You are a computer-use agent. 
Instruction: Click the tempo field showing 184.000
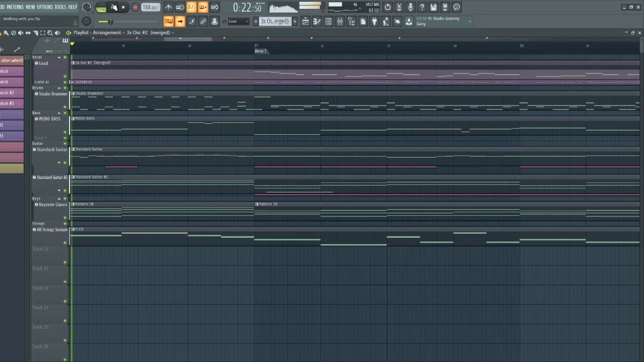click(150, 7)
